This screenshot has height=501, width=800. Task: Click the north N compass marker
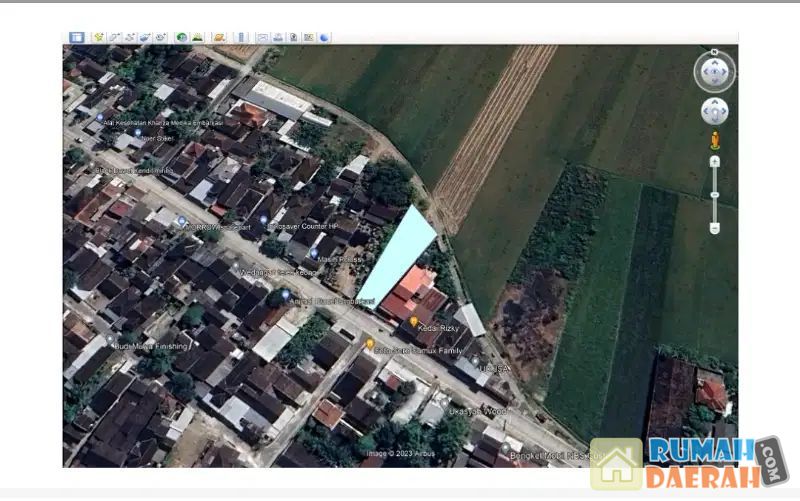point(714,51)
